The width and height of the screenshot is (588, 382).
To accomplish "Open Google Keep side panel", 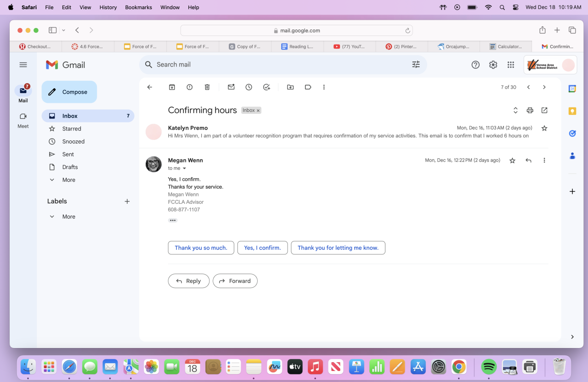I will point(572,111).
